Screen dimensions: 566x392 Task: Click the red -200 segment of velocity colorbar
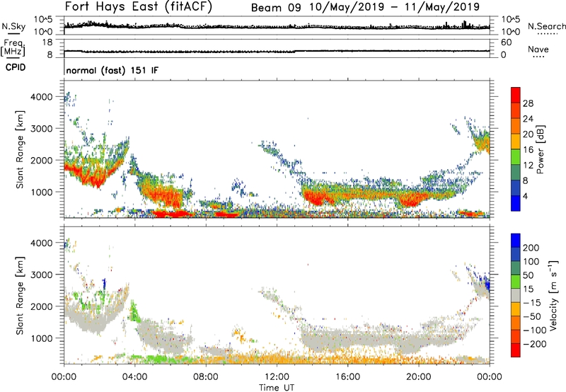point(516,350)
